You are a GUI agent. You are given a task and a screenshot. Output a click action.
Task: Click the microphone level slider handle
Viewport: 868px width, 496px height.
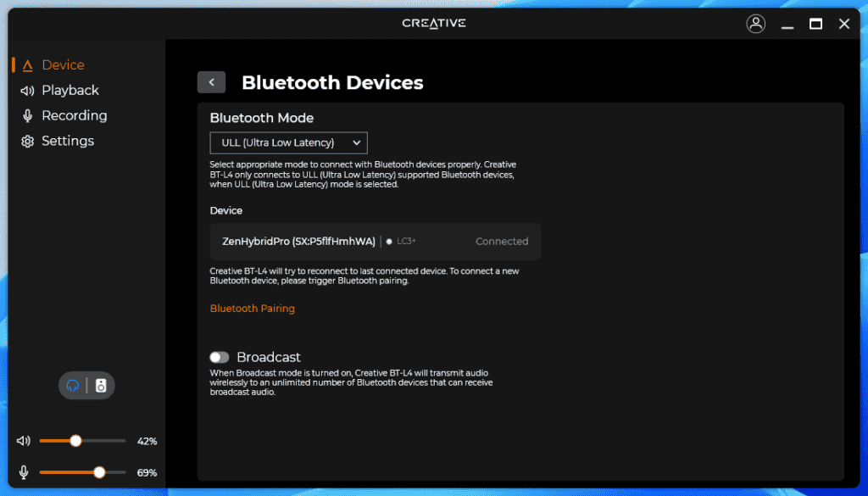(99, 472)
